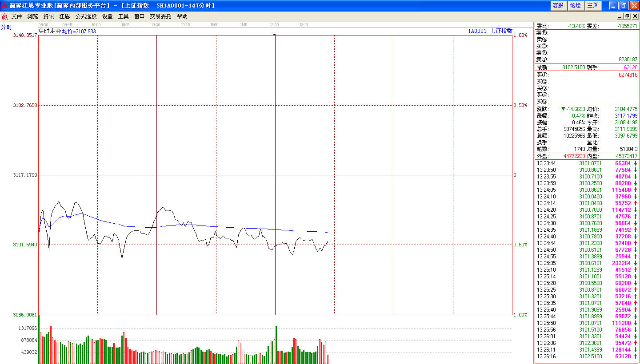Viewport: 640px width, 364px height.
Task: Click the 总额 value 10225966
Action: 574,135
